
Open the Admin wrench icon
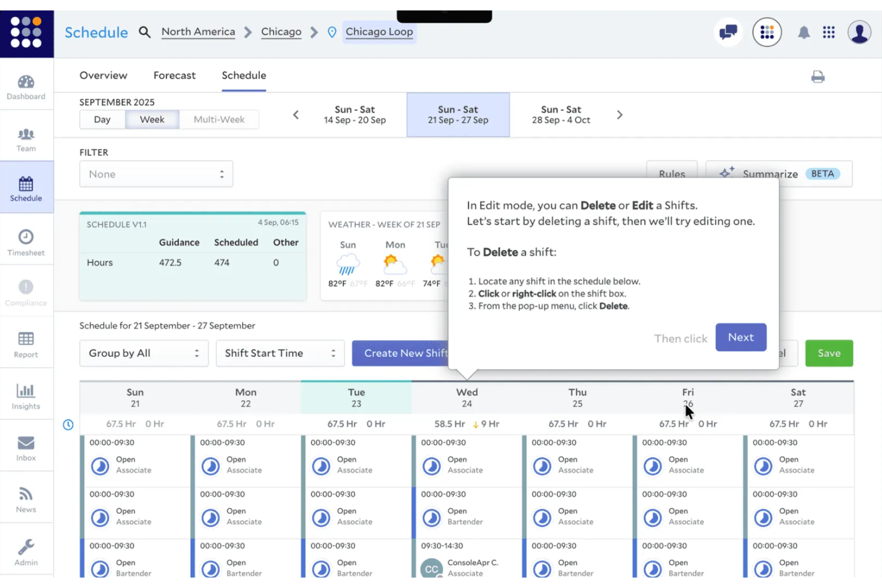pos(26,552)
